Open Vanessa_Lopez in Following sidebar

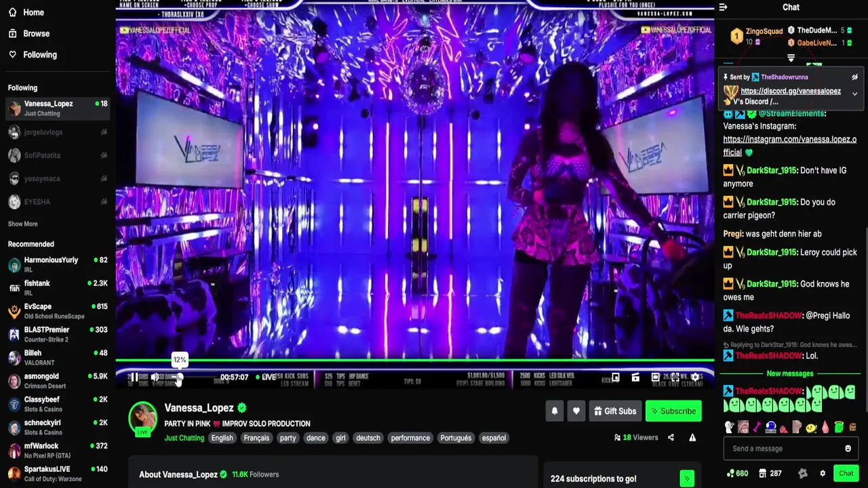[x=58, y=108]
